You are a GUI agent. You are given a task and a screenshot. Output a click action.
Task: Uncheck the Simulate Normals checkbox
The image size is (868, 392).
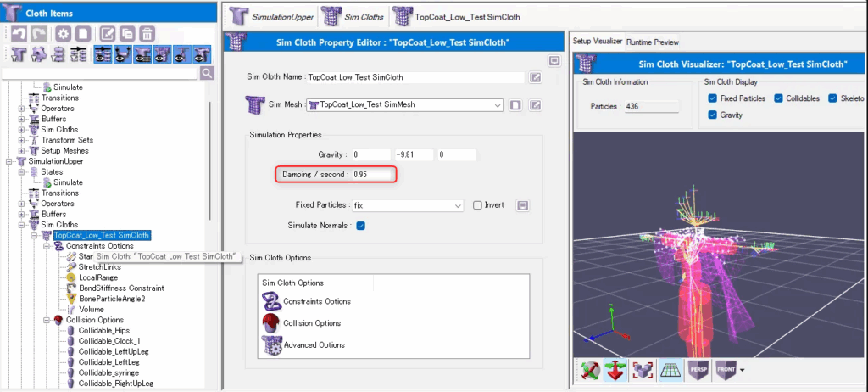tap(360, 225)
